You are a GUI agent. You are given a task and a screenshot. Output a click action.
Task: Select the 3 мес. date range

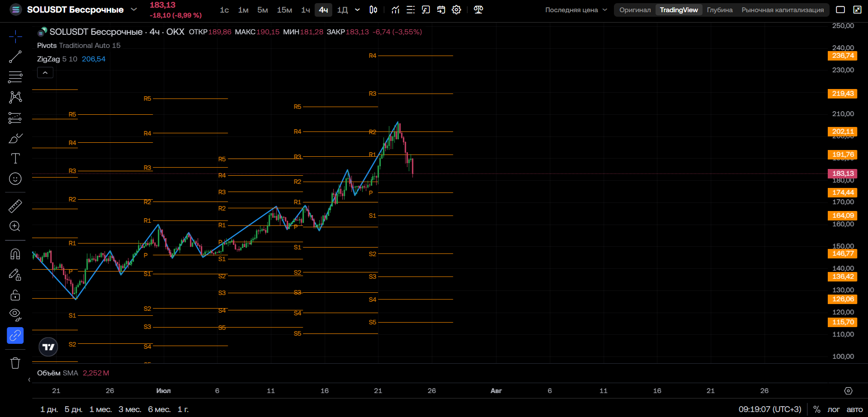[x=130, y=409]
